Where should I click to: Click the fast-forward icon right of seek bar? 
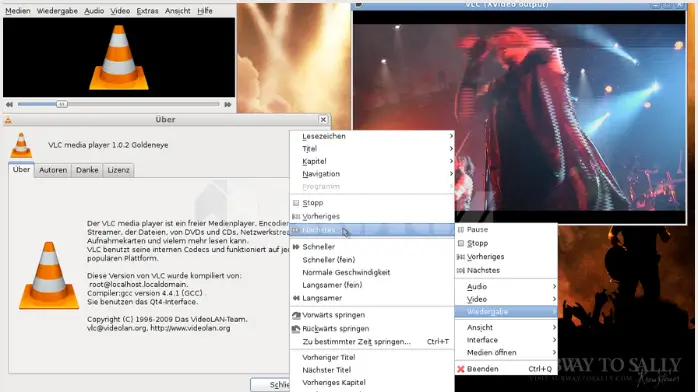point(227,104)
